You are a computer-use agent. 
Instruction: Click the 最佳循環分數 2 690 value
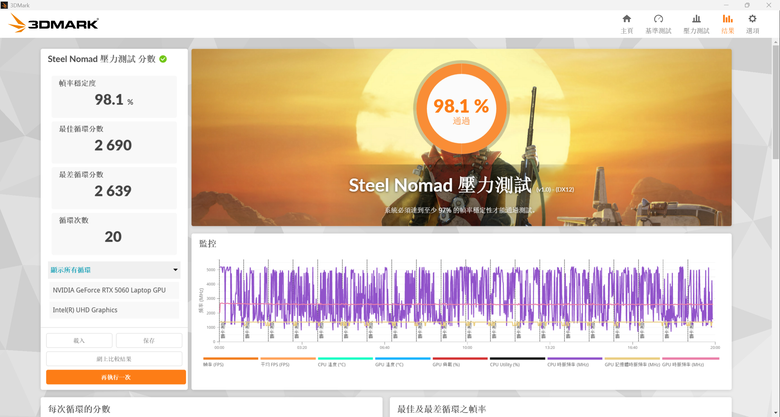pos(113,145)
